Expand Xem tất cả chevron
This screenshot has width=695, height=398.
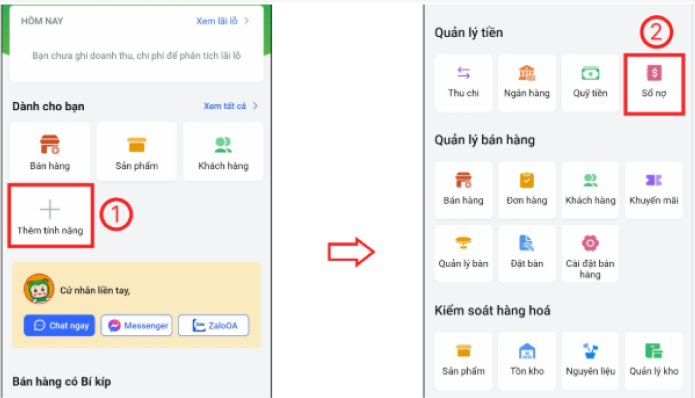pos(255,106)
